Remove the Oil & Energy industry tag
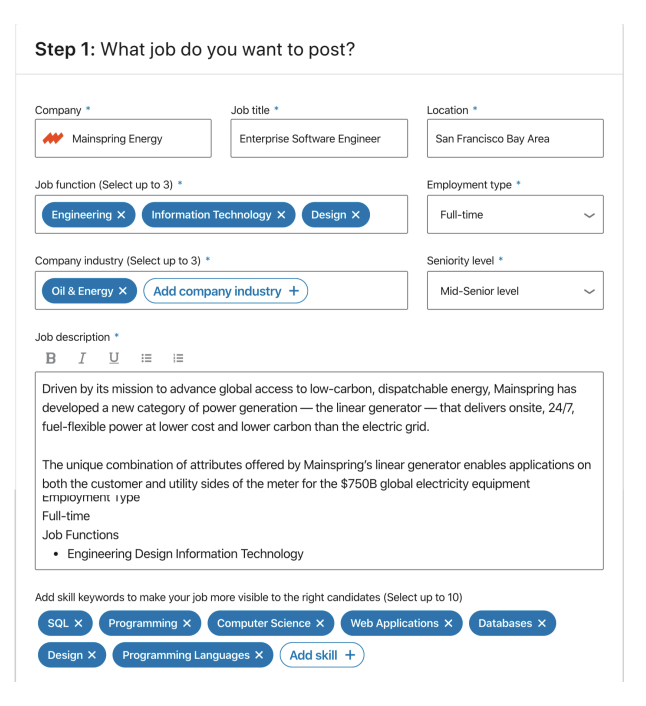 (123, 291)
